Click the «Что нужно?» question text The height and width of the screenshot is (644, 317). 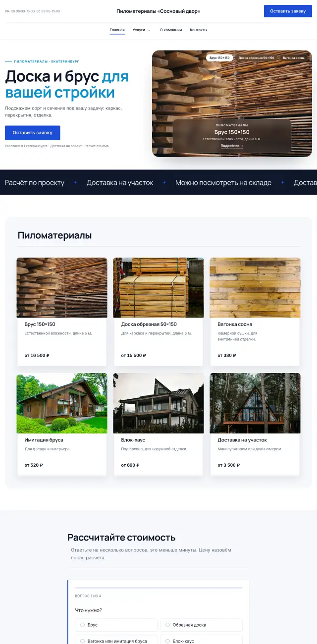(89, 610)
